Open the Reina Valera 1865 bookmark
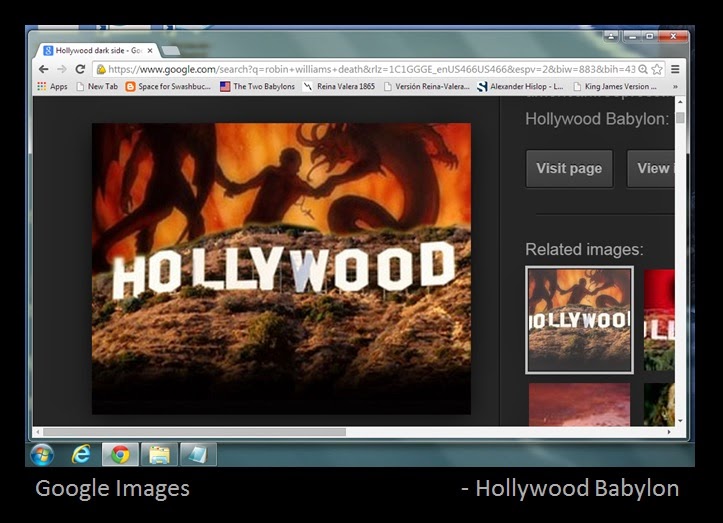 (339, 86)
